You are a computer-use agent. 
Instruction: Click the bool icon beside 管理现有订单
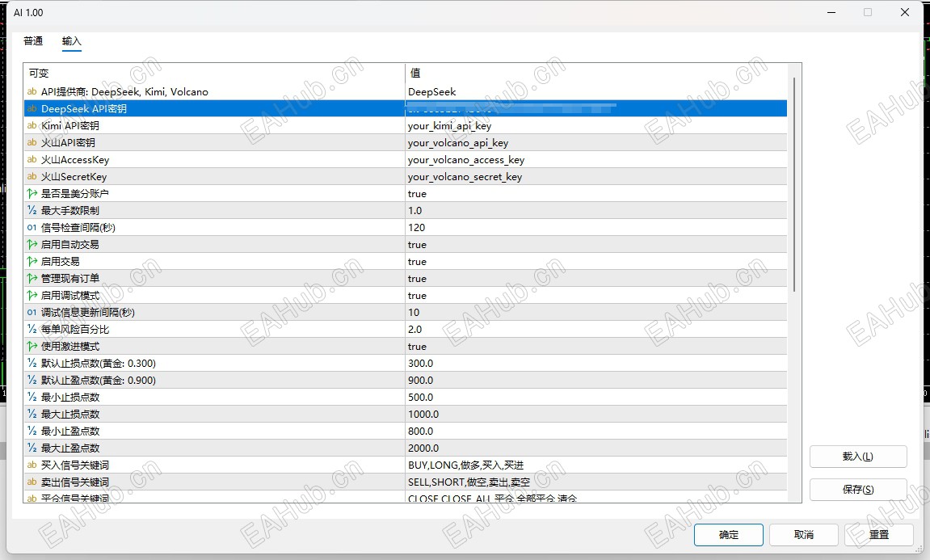pyautogui.click(x=32, y=278)
